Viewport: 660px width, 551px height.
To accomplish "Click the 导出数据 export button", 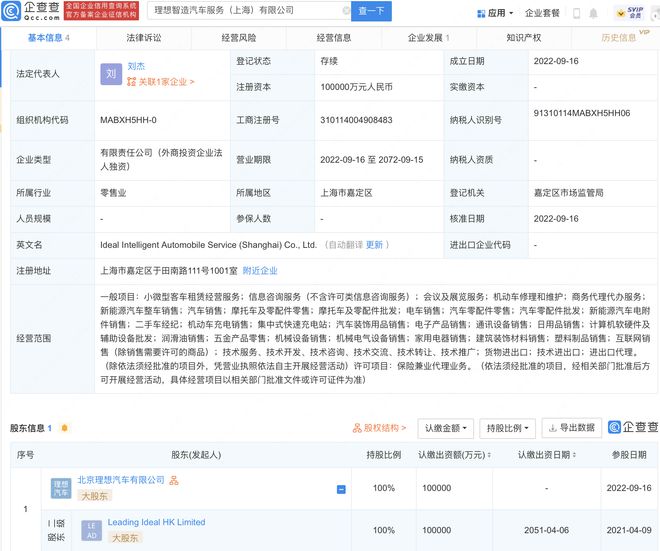I will click(572, 428).
